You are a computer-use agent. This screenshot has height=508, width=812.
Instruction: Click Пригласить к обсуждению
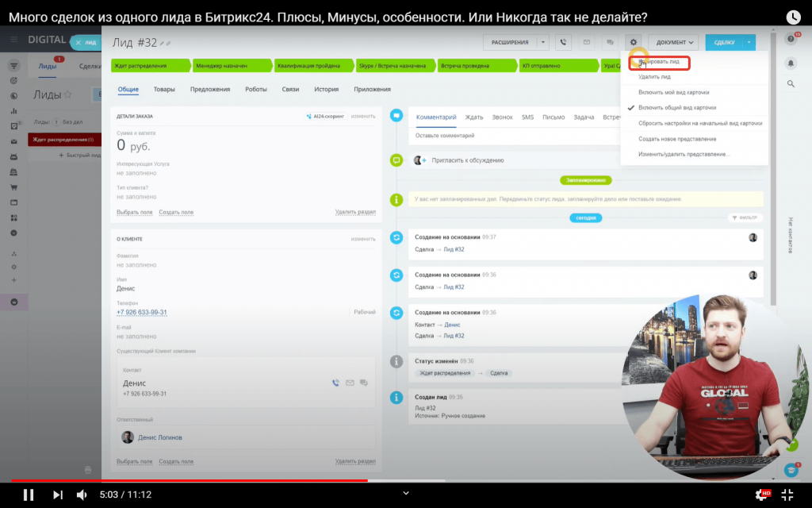pyautogui.click(x=468, y=160)
